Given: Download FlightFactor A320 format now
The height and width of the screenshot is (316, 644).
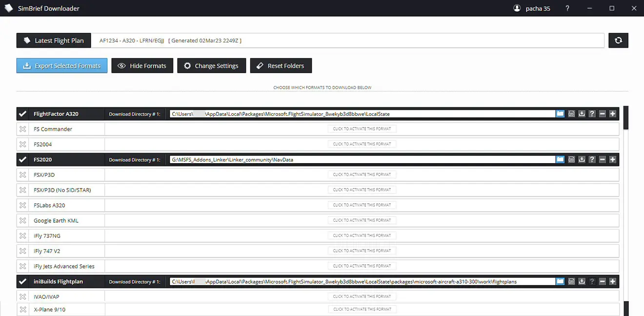Looking at the screenshot, I should point(582,114).
